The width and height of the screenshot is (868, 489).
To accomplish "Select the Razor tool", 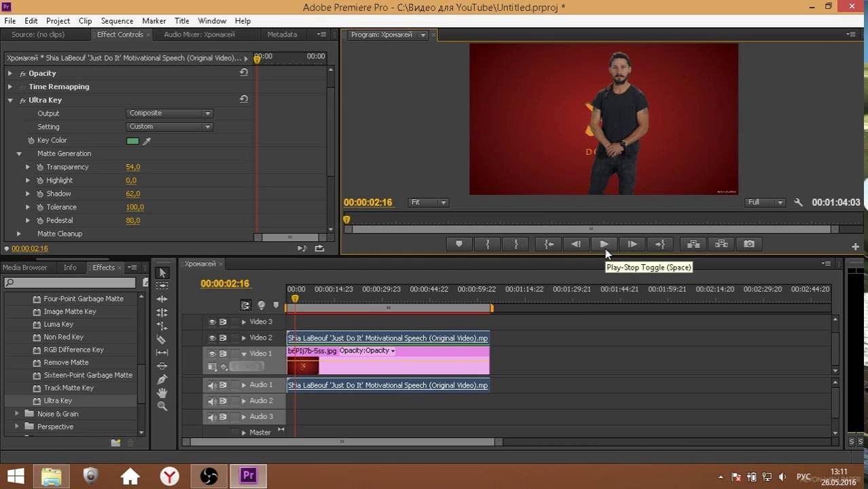I will tap(162, 339).
